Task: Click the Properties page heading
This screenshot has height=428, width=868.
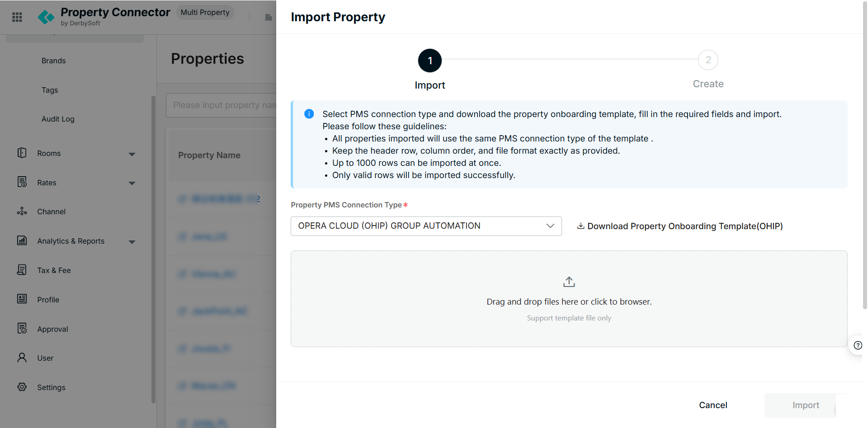Action: (x=208, y=59)
